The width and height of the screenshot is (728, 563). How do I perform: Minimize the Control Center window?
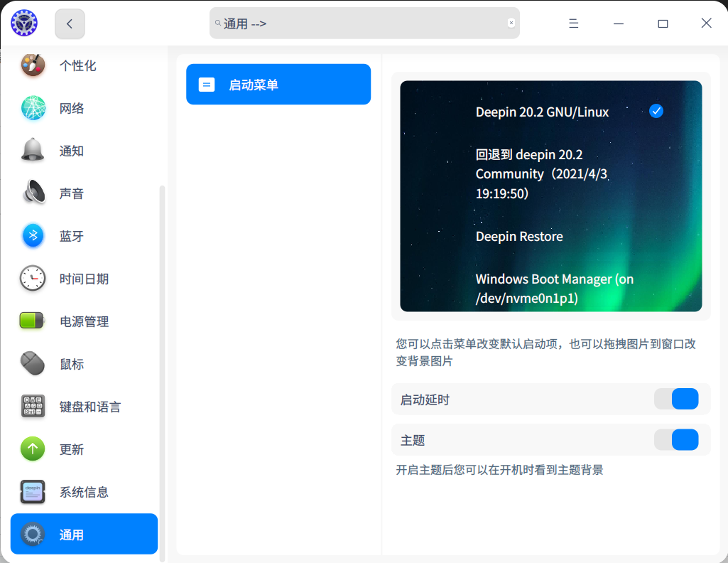[x=619, y=23]
